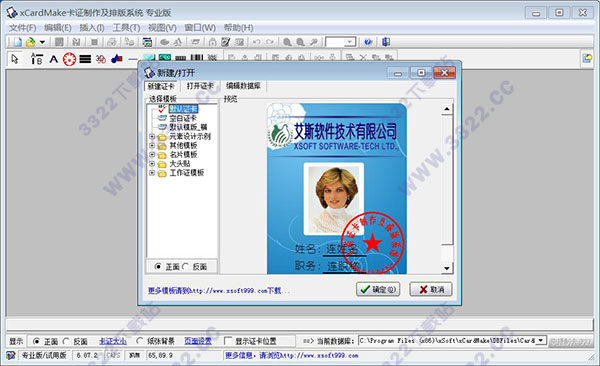Expand the 元素设计示例 folder
600x366 pixels.
click(x=152, y=136)
